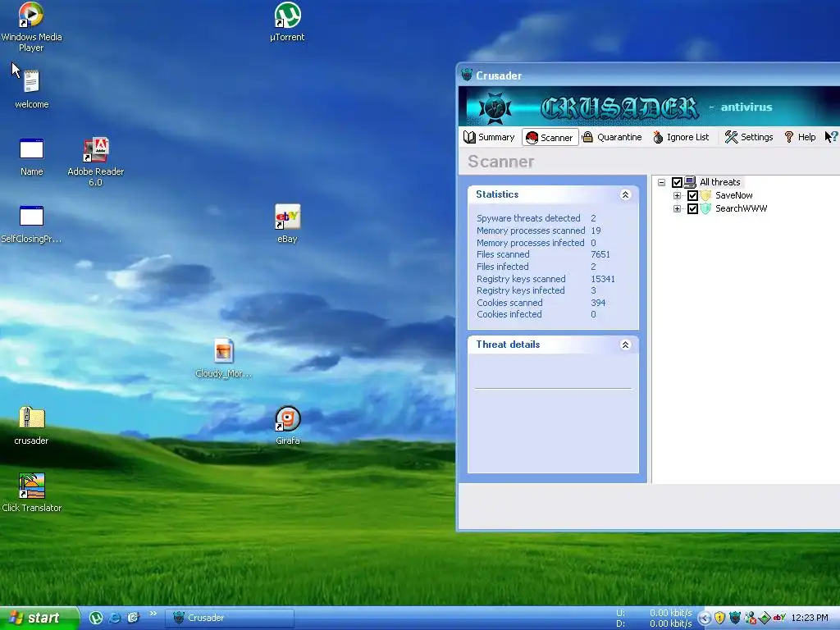The image size is (840, 630).
Task: Click the Spyware threats detected statistic
Action: [528, 218]
